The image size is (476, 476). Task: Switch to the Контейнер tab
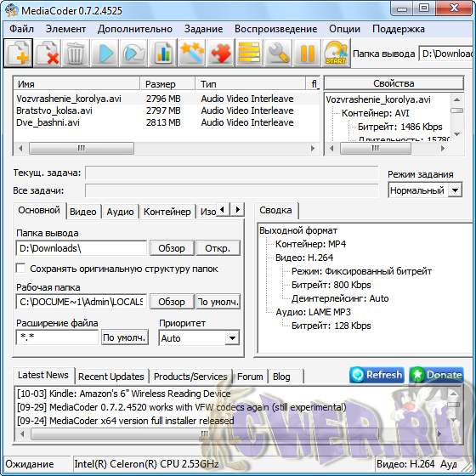click(167, 212)
